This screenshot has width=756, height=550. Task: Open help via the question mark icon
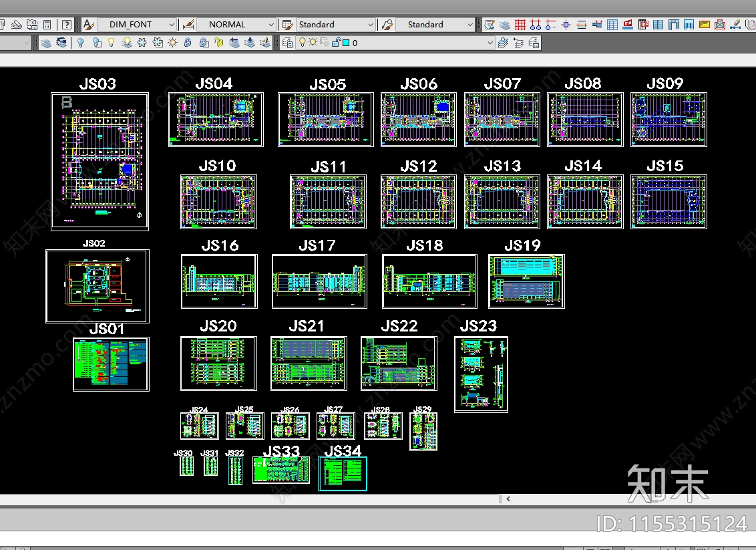click(x=67, y=25)
